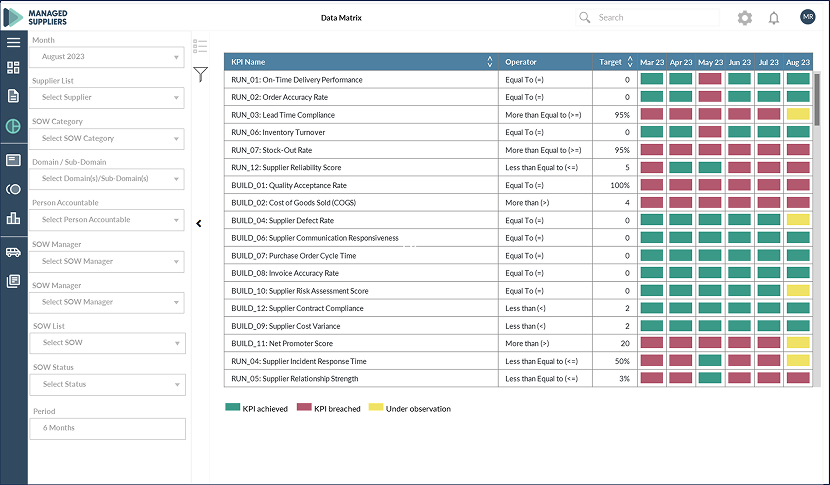Open the first Select SOW Manager dropdown
Viewport: 830px width, 485px height.
coord(107,262)
